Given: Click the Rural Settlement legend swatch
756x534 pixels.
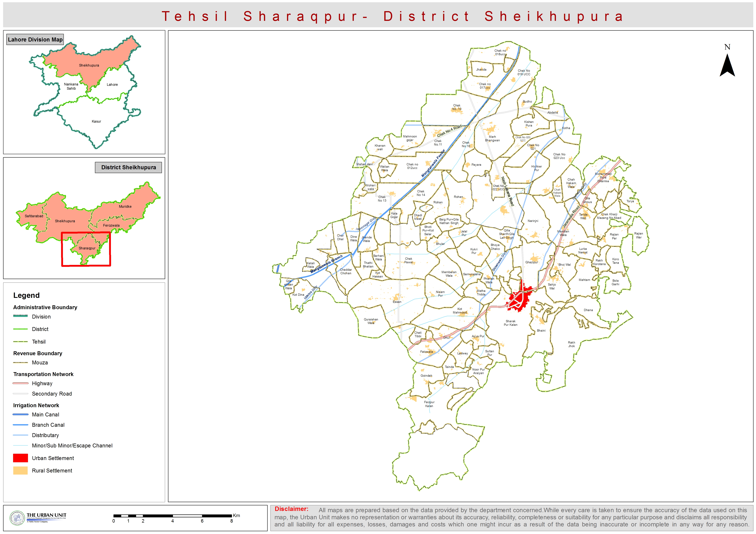Looking at the screenshot, I should click(x=20, y=471).
